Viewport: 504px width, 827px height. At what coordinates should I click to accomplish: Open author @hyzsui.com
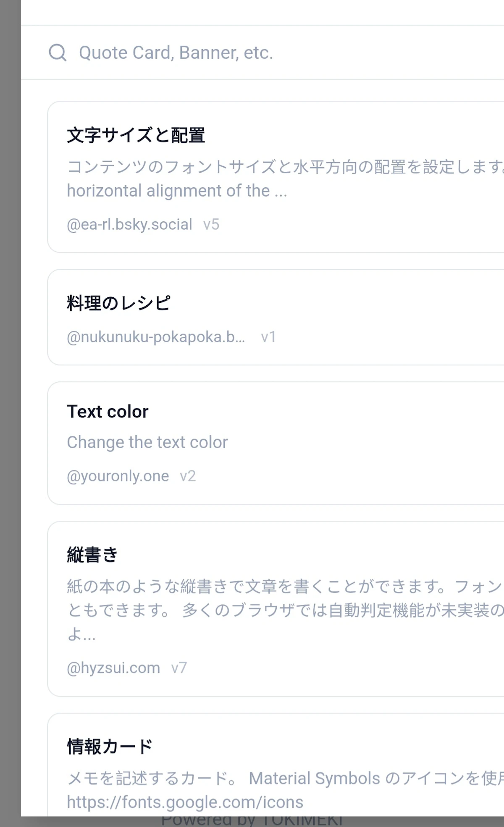[113, 668]
